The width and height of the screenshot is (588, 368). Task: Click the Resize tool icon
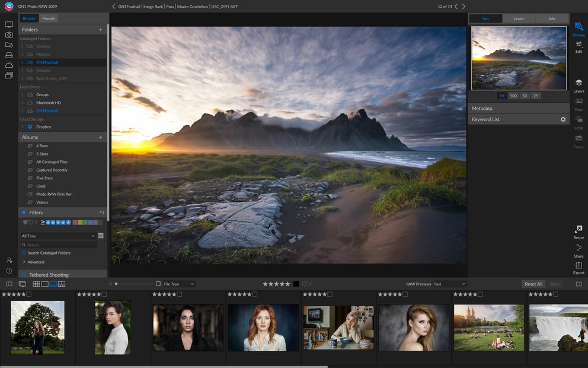click(x=579, y=230)
